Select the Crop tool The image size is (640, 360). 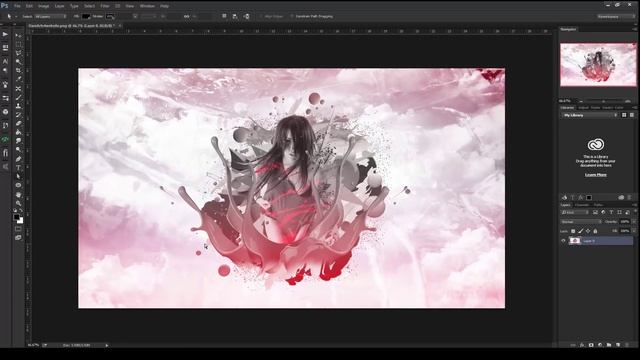click(x=18, y=71)
